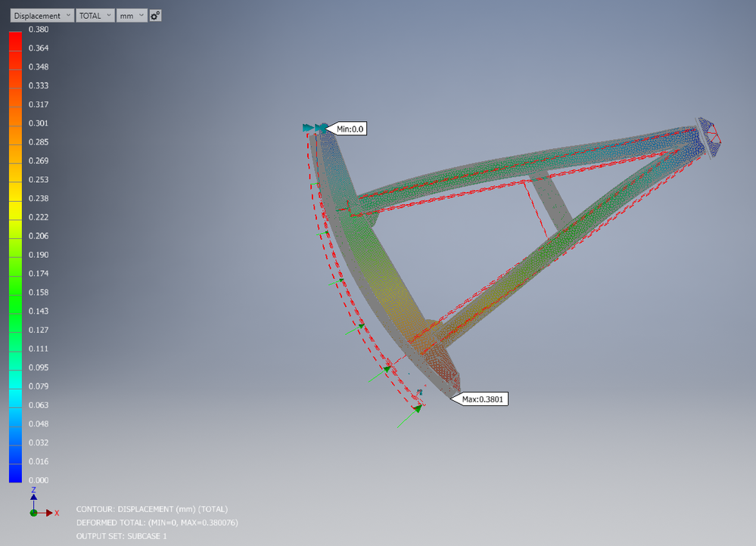Select the blue mesh pin end at right
This screenshot has height=546, width=756.
(x=709, y=136)
